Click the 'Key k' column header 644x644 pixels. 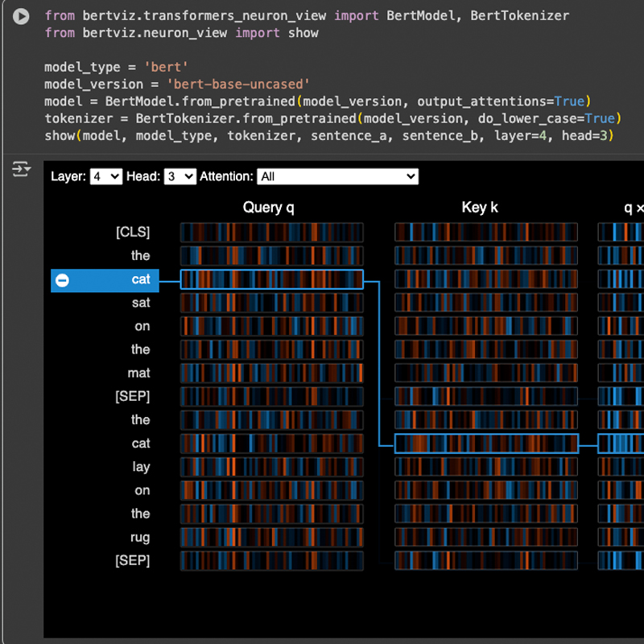[x=480, y=208]
